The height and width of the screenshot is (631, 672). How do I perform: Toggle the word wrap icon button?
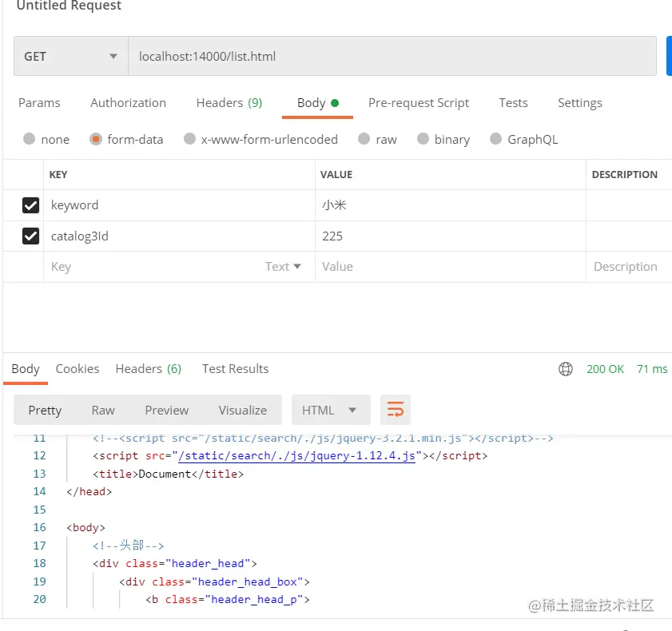pos(396,410)
